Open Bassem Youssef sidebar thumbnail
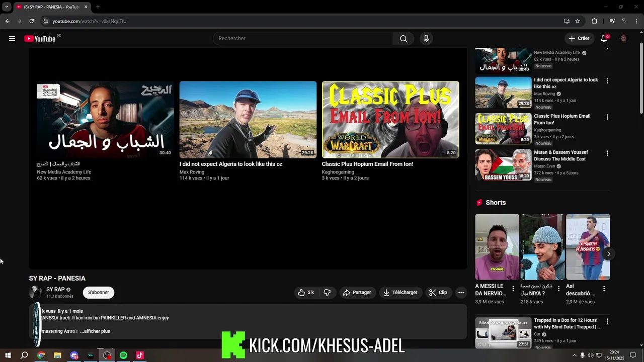The width and height of the screenshot is (644, 362). (x=503, y=165)
